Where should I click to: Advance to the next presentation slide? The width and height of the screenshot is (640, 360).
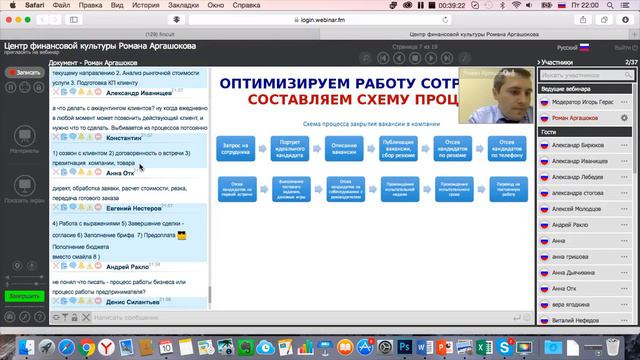431,58
